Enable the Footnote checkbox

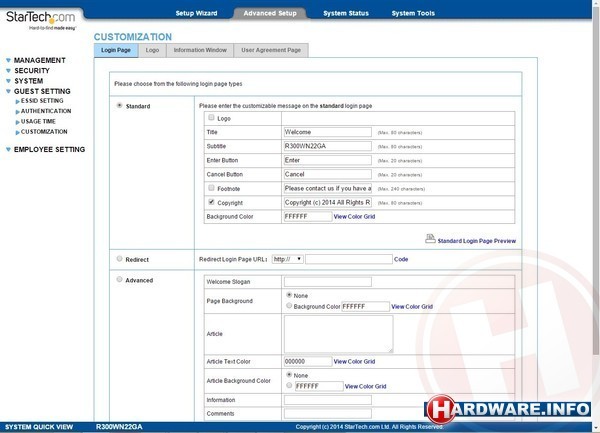pyautogui.click(x=211, y=187)
